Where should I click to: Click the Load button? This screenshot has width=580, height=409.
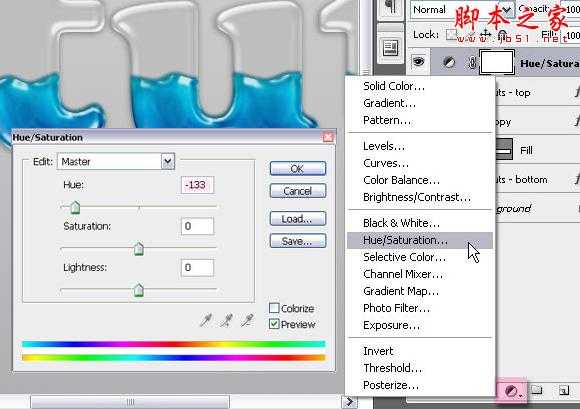298,219
